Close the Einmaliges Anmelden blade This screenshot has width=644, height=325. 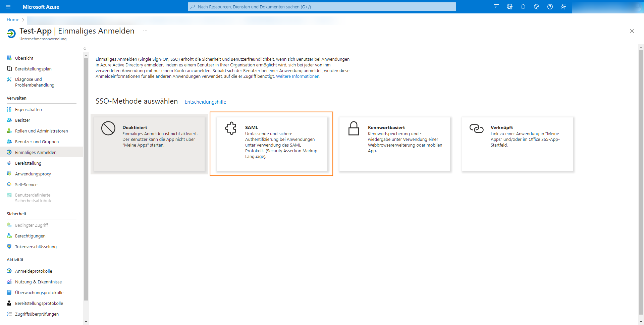632,31
